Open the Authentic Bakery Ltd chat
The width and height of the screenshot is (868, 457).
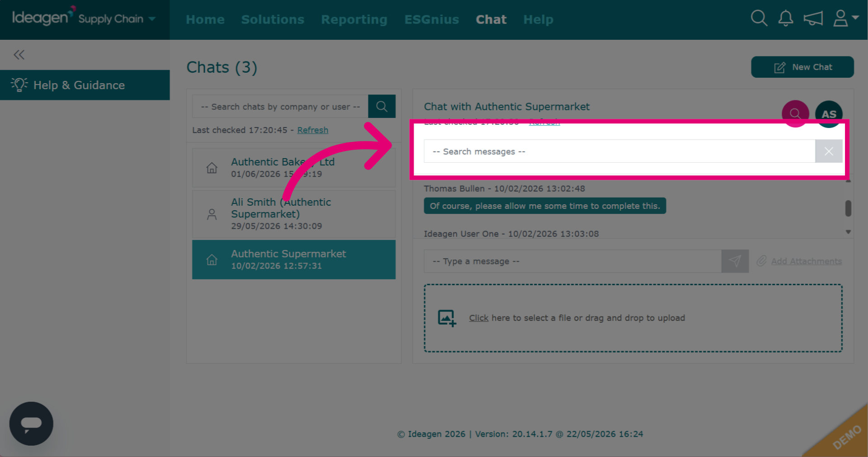(x=294, y=168)
